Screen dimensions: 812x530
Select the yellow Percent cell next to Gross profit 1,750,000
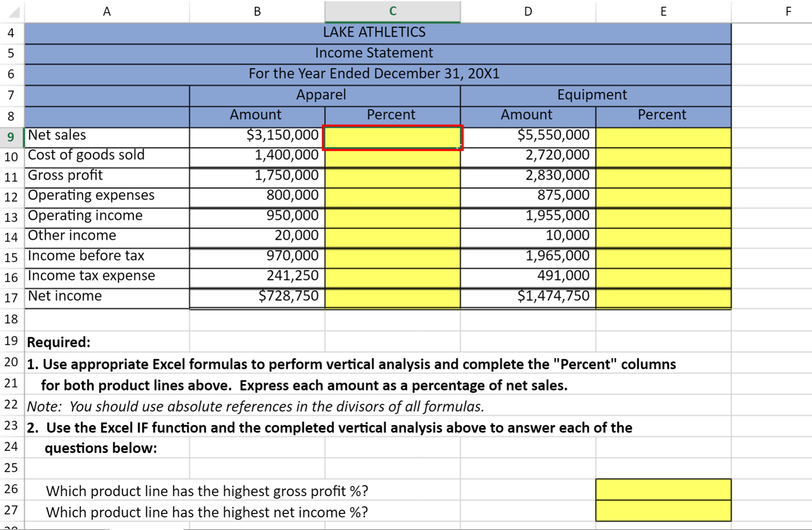(x=391, y=175)
